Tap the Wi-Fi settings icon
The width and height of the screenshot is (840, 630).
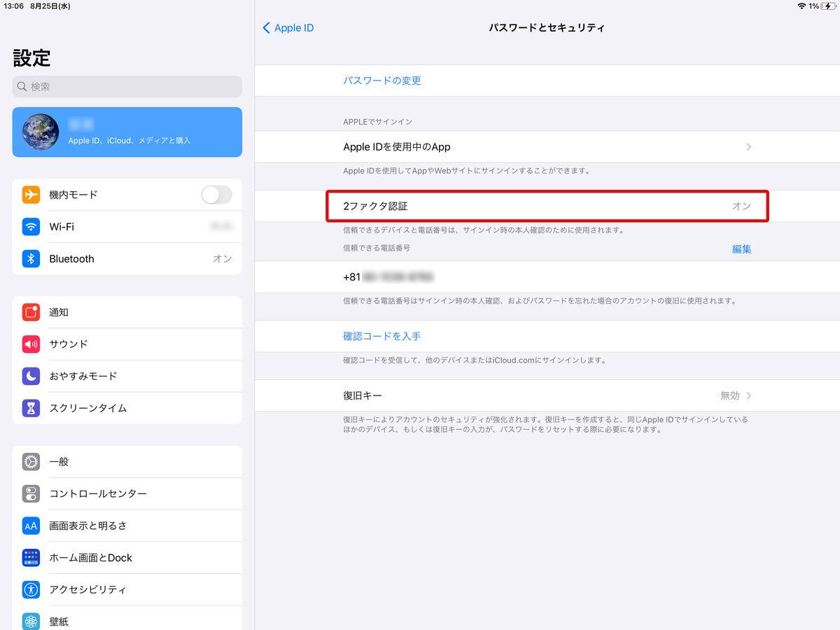[31, 227]
